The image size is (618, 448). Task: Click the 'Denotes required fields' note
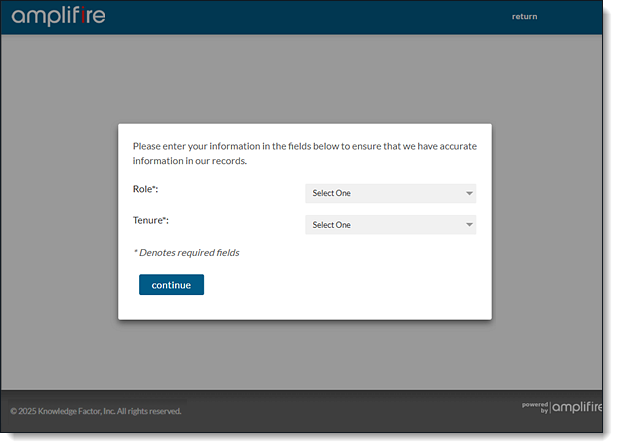click(186, 253)
